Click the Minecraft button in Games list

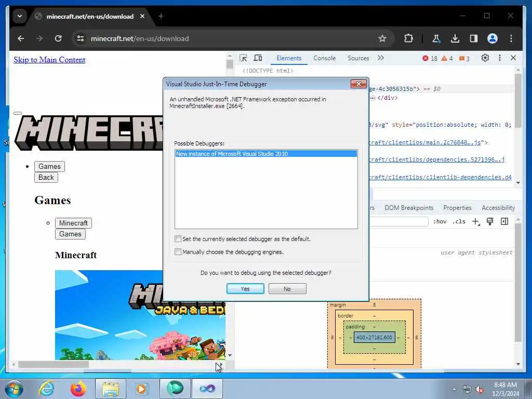click(73, 223)
